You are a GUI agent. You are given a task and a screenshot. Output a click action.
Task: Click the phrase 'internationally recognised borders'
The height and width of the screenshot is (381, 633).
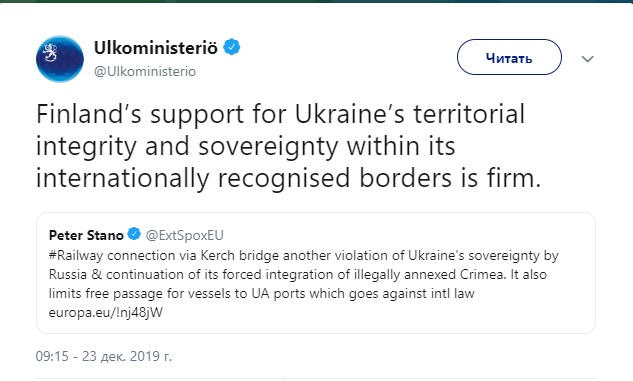[243, 178]
